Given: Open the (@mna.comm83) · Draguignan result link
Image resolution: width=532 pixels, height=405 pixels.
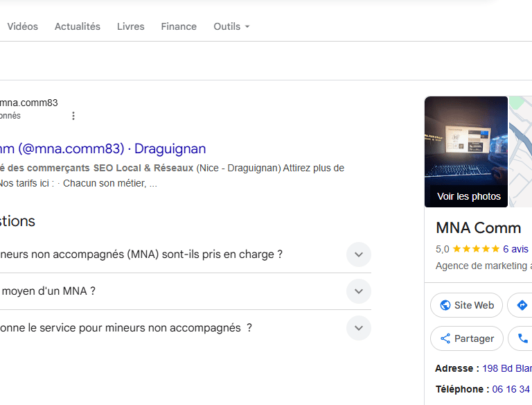Looking at the screenshot, I should coord(103,148).
